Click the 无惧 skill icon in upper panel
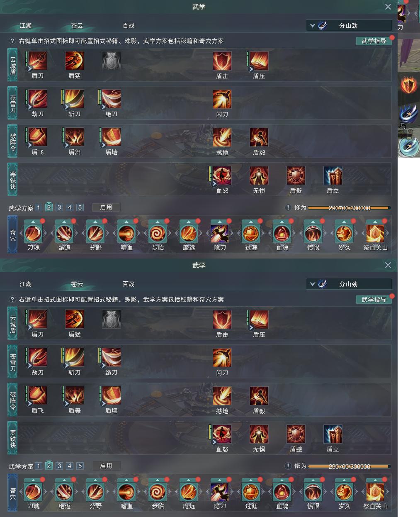Image resolution: width=420 pixels, height=517 pixels. pyautogui.click(x=259, y=176)
